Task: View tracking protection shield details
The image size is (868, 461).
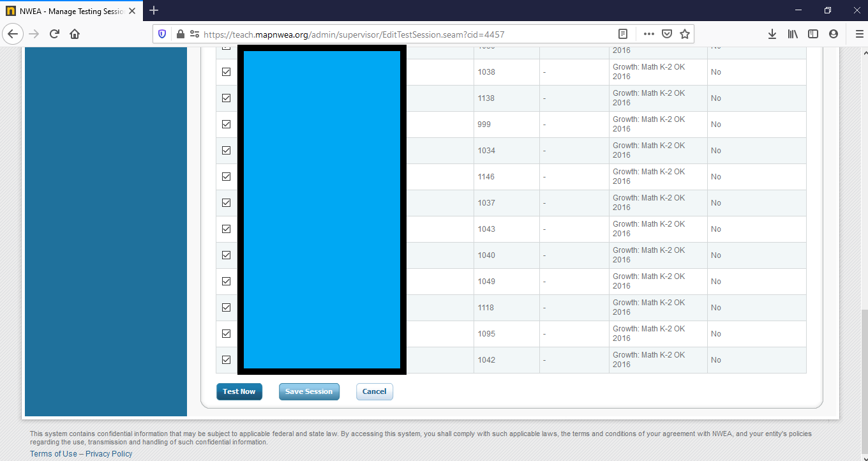Action: [x=162, y=33]
